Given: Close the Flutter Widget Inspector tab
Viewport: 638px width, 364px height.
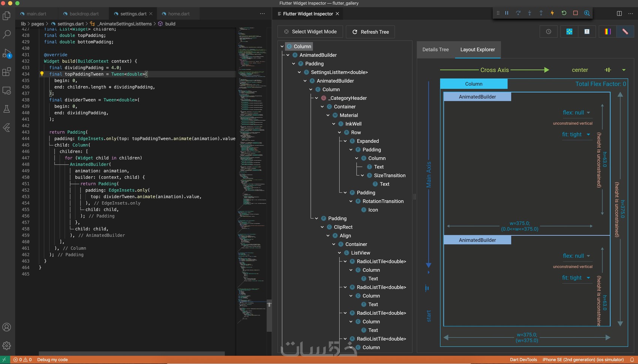Looking at the screenshot, I should [337, 14].
